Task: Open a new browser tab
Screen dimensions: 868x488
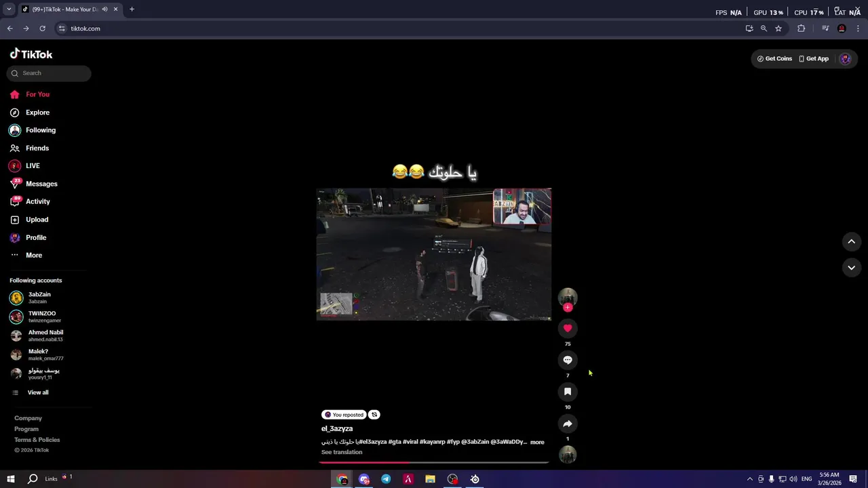Action: 132,9
